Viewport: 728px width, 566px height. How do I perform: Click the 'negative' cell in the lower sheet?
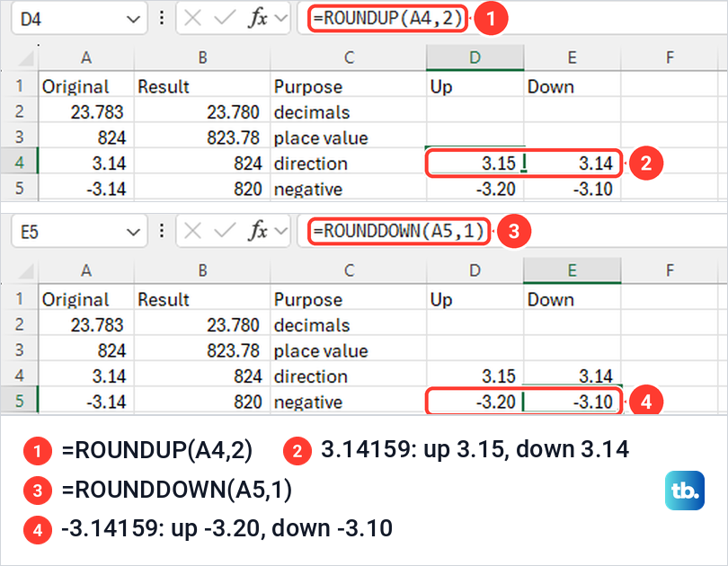coord(349,401)
